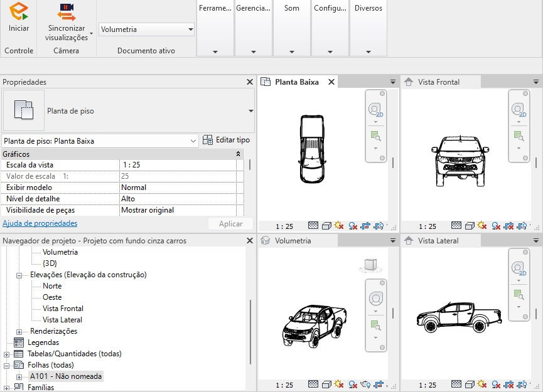Start Enscape with the Iniciar button
Image resolution: width=543 pixels, height=392 pixels.
coord(19,18)
